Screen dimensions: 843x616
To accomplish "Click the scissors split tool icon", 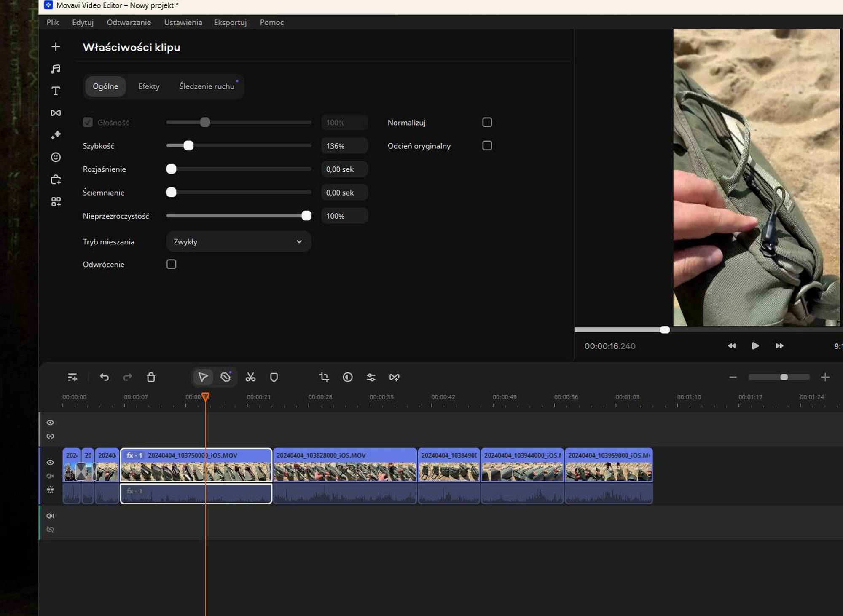I will [x=250, y=377].
